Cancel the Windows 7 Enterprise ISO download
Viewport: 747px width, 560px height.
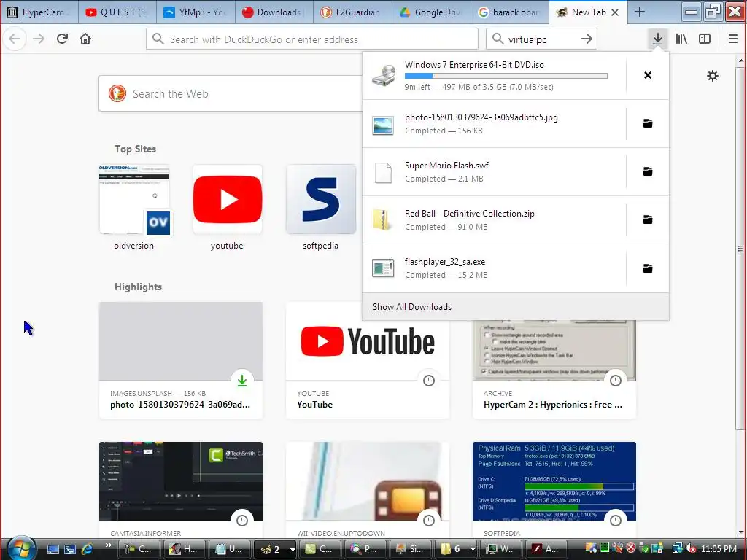[x=648, y=75]
